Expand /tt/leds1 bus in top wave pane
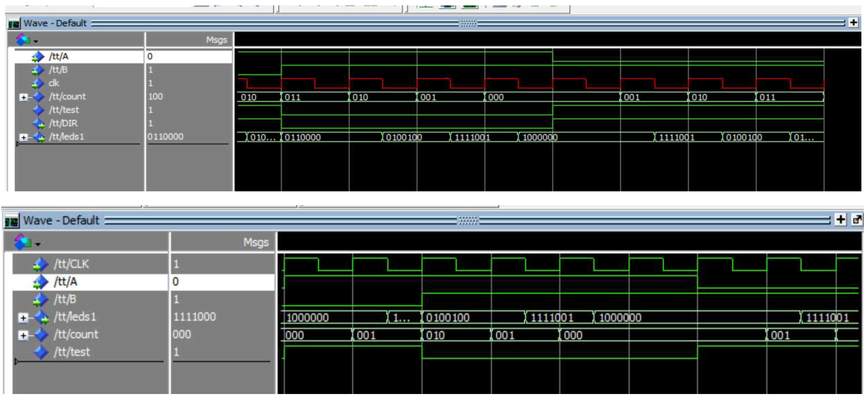The width and height of the screenshot is (868, 400). coord(23,137)
